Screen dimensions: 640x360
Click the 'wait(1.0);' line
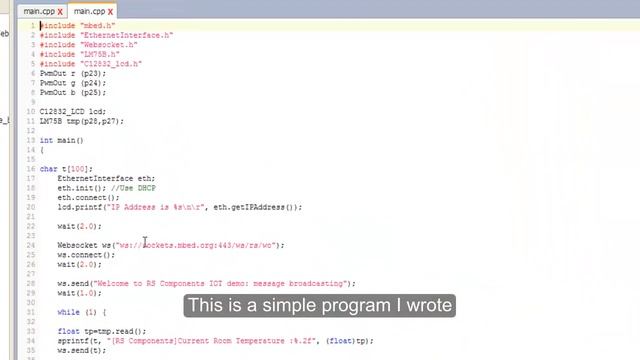pos(79,293)
